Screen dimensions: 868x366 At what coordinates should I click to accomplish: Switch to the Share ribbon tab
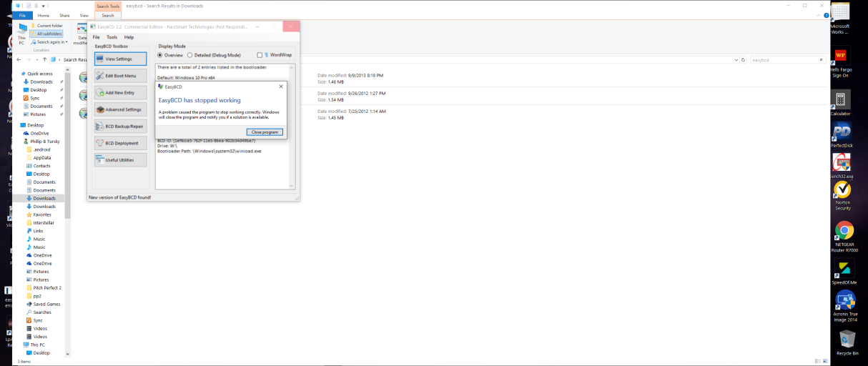click(x=64, y=15)
